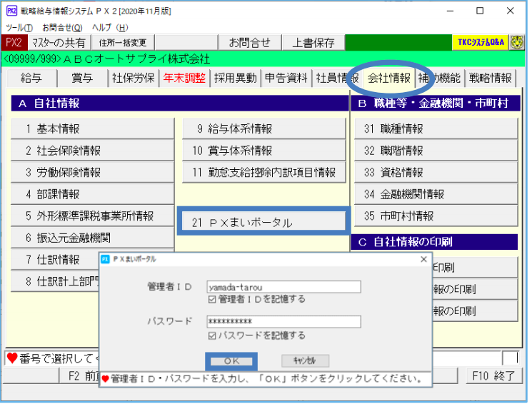Viewport: 532px width, 404px height.
Task: Switch to the 申告資料 tab
Action: (x=286, y=79)
